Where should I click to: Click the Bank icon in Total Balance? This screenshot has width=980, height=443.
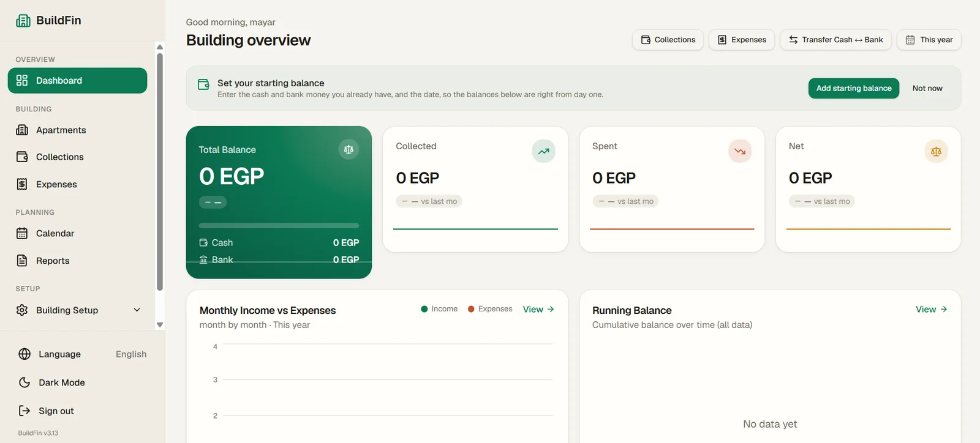(x=203, y=260)
